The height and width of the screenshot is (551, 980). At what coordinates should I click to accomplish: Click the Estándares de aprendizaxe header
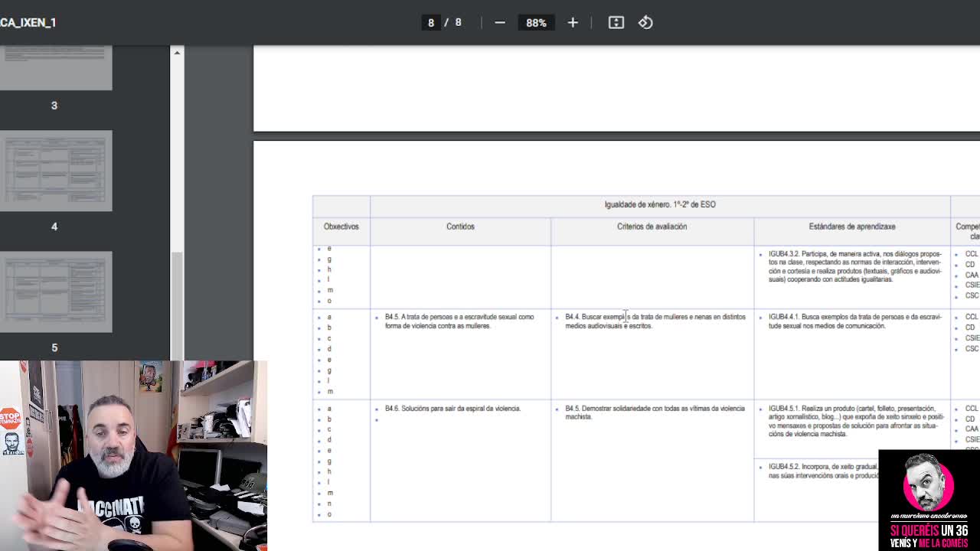pyautogui.click(x=851, y=227)
